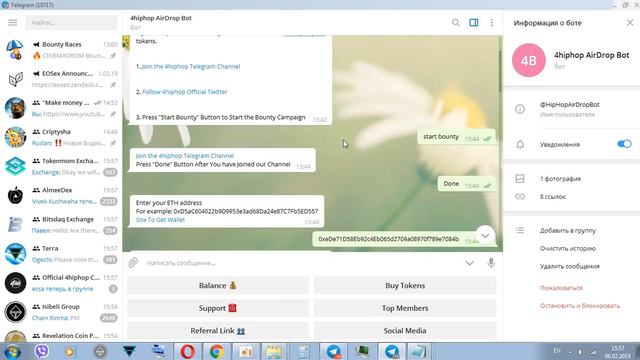Open the chat three-dot options menu

[x=491, y=22]
